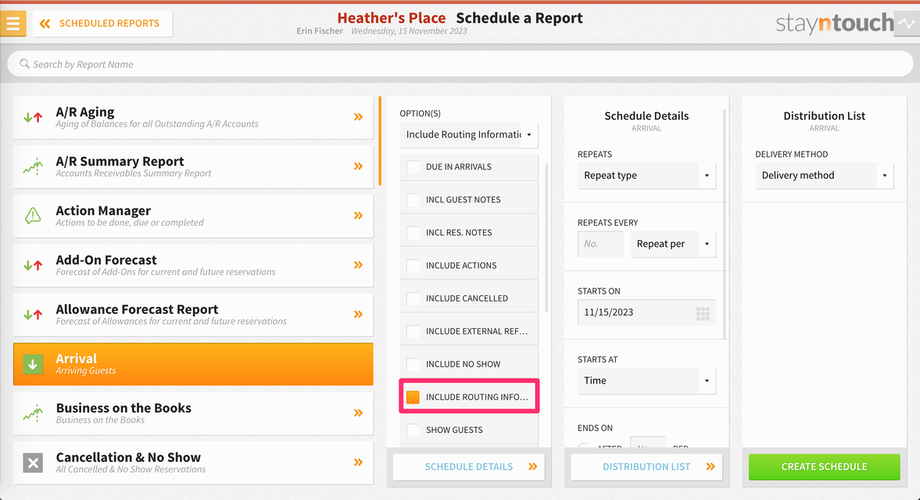The height and width of the screenshot is (500, 920).
Task: Click the Schedule Details panel scrollbar
Action: pyautogui.click(x=725, y=224)
